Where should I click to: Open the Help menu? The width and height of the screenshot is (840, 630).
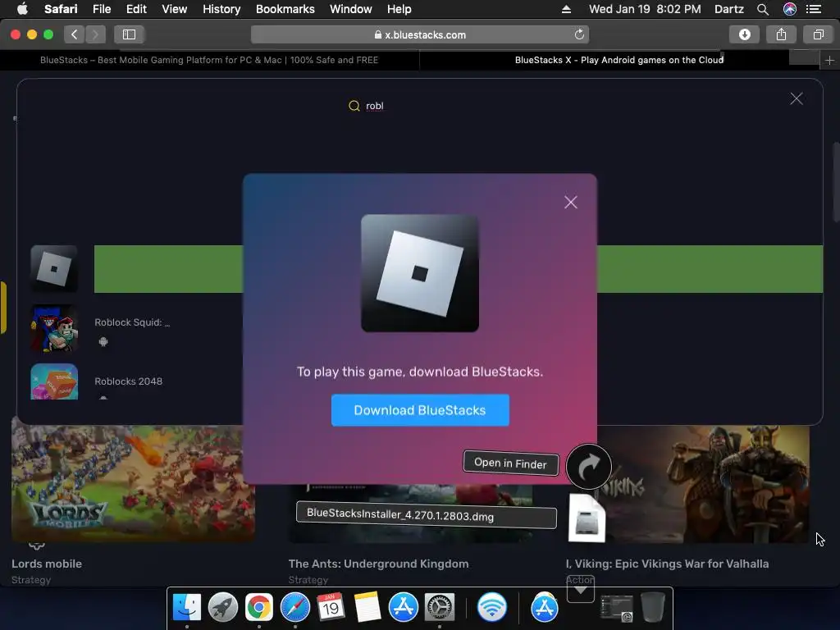399,9
